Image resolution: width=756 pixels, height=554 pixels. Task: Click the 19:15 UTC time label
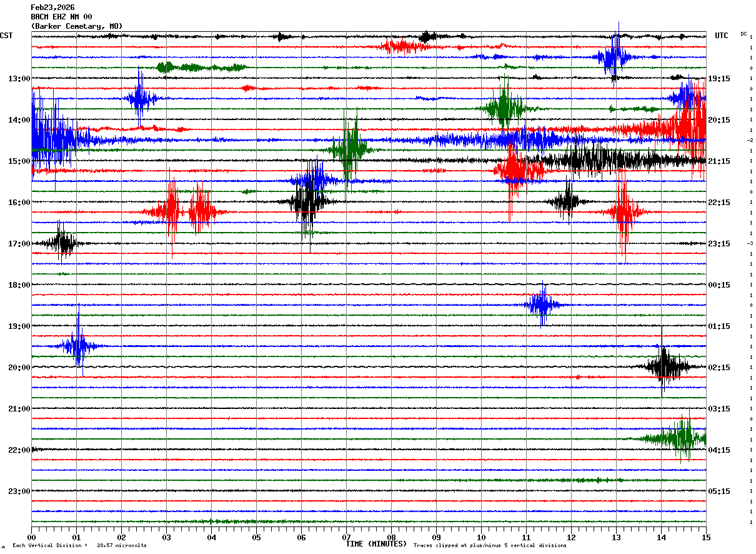[719, 79]
